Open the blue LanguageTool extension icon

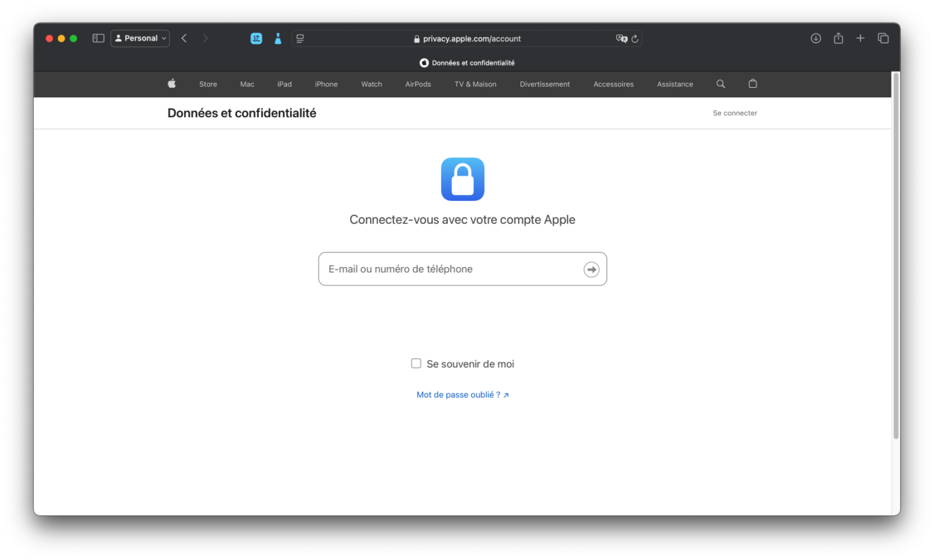pos(256,38)
